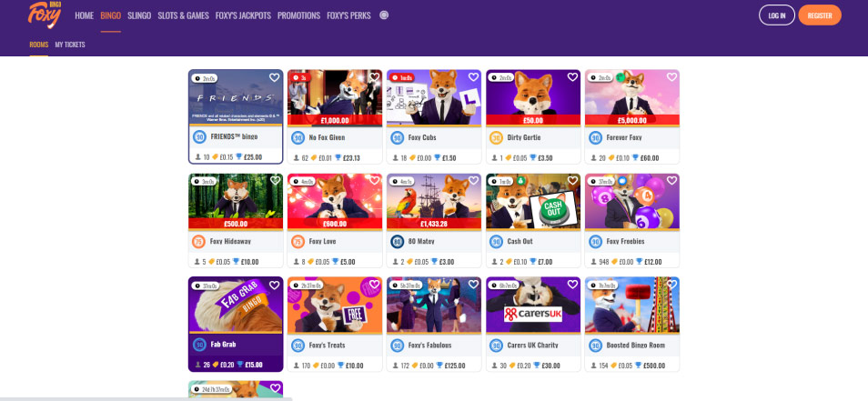Click the 75-ball icon beside Foxy Hideaway
This screenshot has height=401, width=868.
click(199, 241)
